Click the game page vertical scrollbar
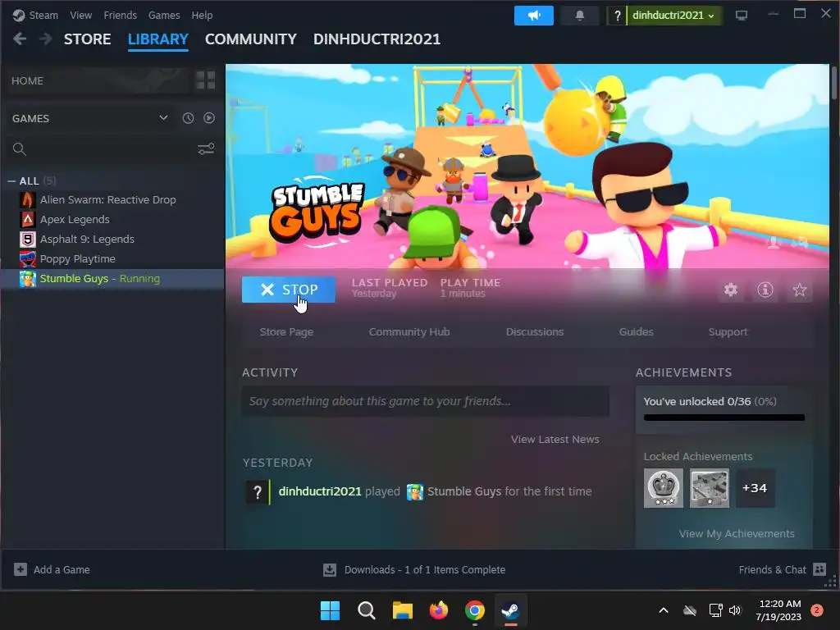840x630 pixels. coord(834,84)
